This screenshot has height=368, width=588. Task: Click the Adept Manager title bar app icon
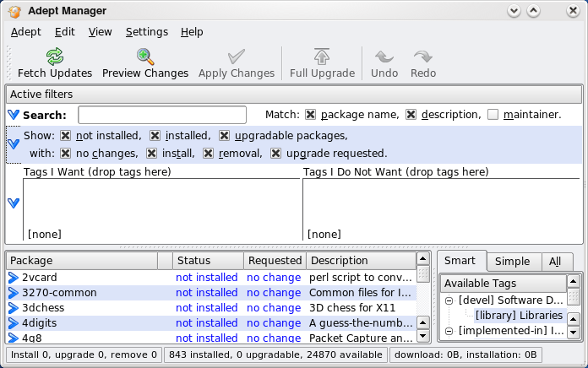point(15,11)
